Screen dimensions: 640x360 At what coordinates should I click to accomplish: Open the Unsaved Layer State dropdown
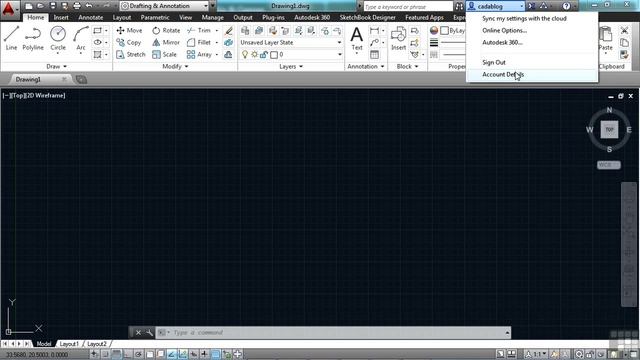coord(291,42)
